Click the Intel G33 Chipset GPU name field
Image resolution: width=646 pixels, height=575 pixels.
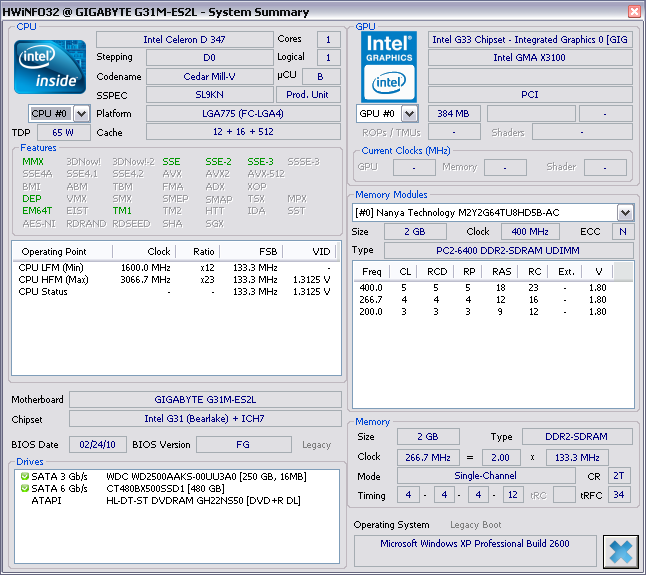[530, 40]
